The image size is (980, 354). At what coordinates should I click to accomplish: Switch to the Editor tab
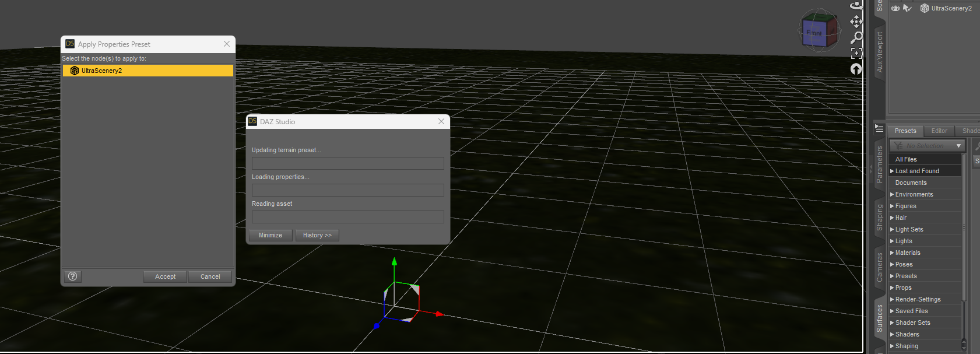pos(939,131)
